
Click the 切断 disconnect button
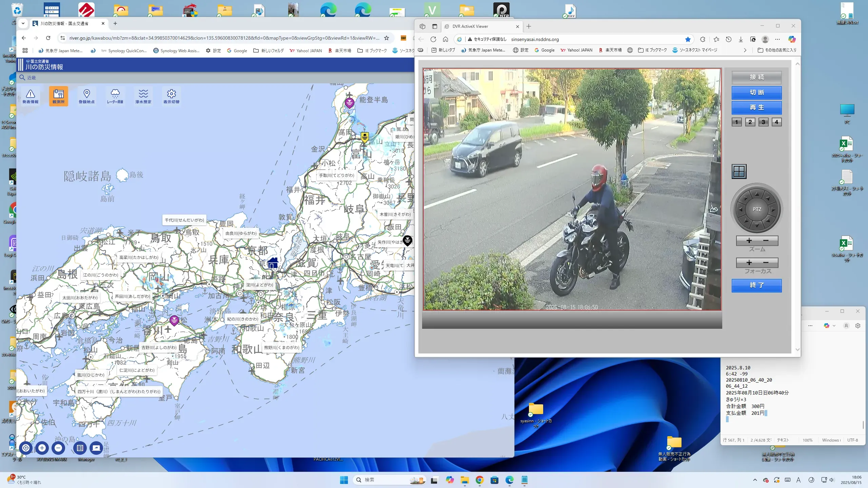[756, 93]
